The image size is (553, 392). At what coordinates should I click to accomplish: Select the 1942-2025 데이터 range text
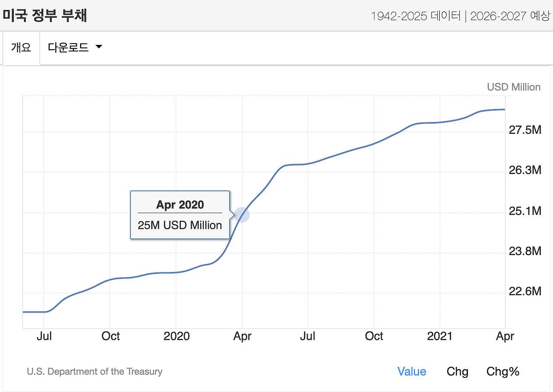click(x=416, y=16)
